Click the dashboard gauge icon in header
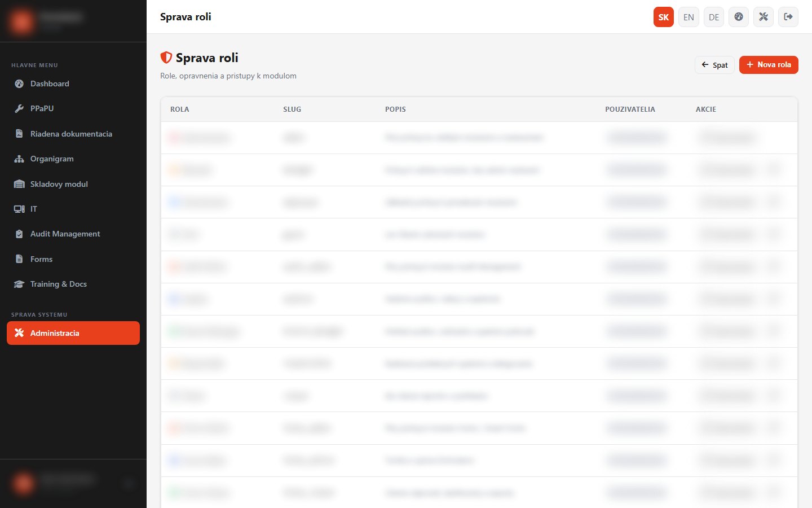 (739, 17)
